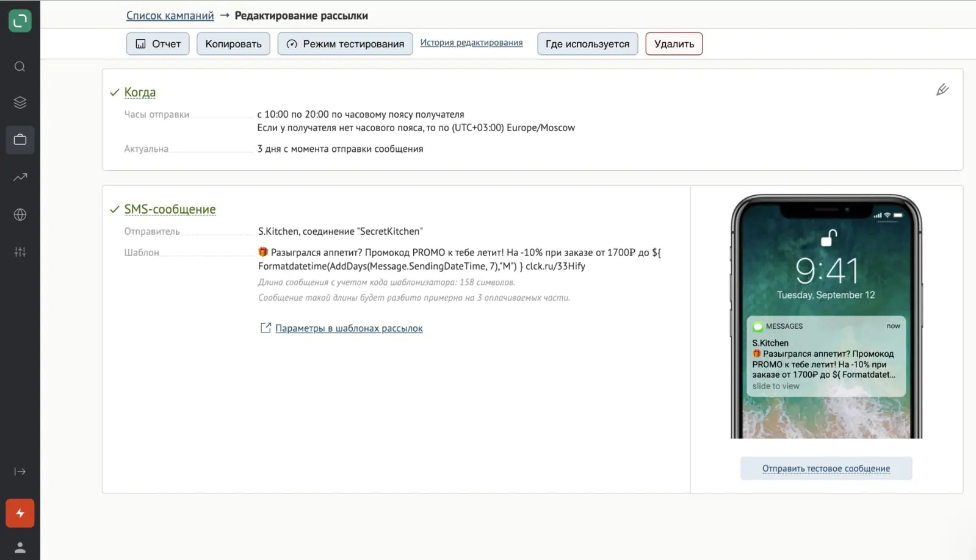Screen dimensions: 976x560
Task: Click the edit pencil icon in Когда block
Action: pyautogui.click(x=942, y=90)
